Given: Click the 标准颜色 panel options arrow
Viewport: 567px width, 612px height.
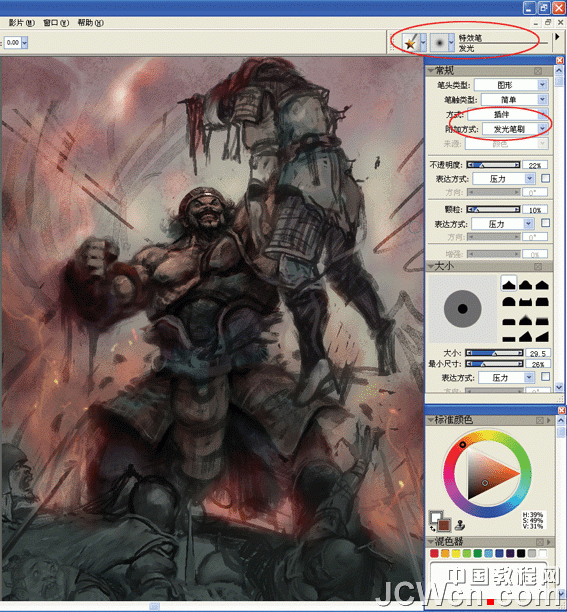Looking at the screenshot, I should 549,420.
